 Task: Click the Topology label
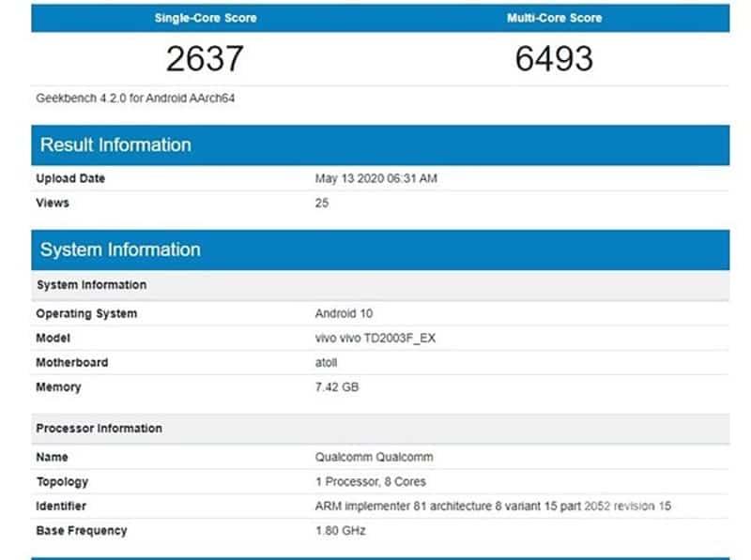[x=62, y=481]
